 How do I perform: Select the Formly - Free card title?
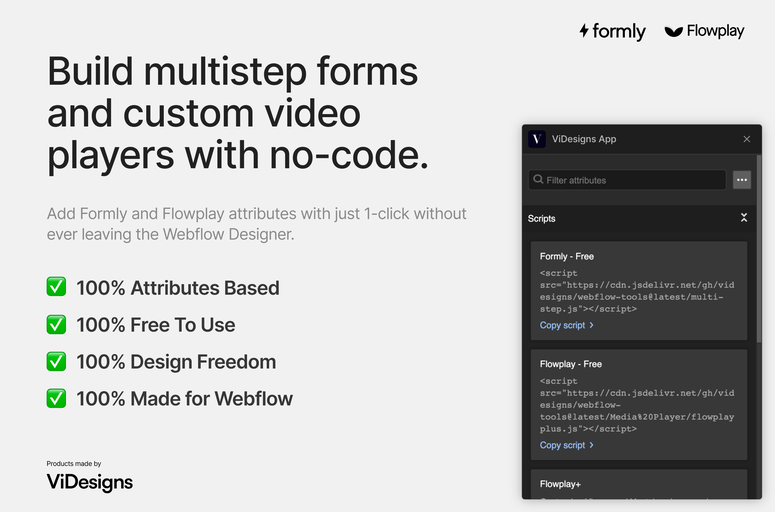566,256
